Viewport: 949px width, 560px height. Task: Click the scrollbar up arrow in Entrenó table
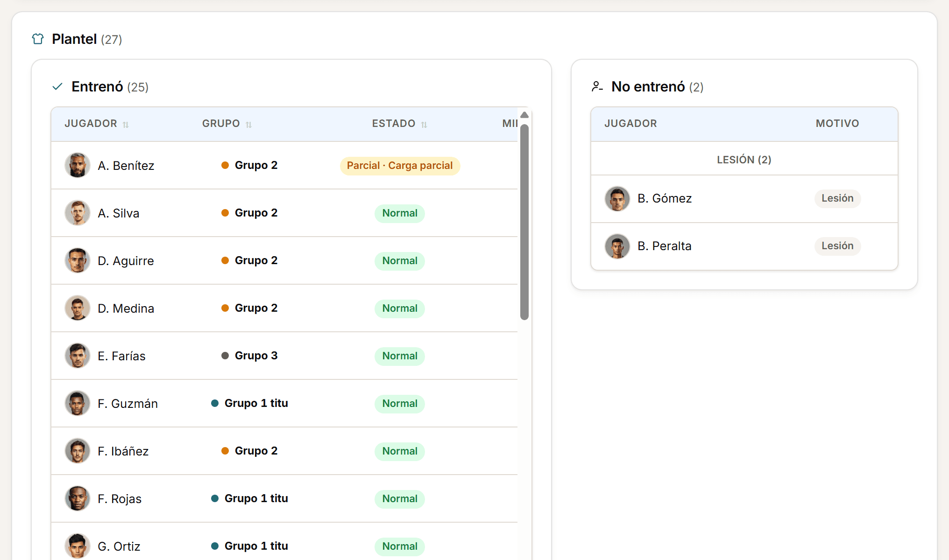point(524,115)
